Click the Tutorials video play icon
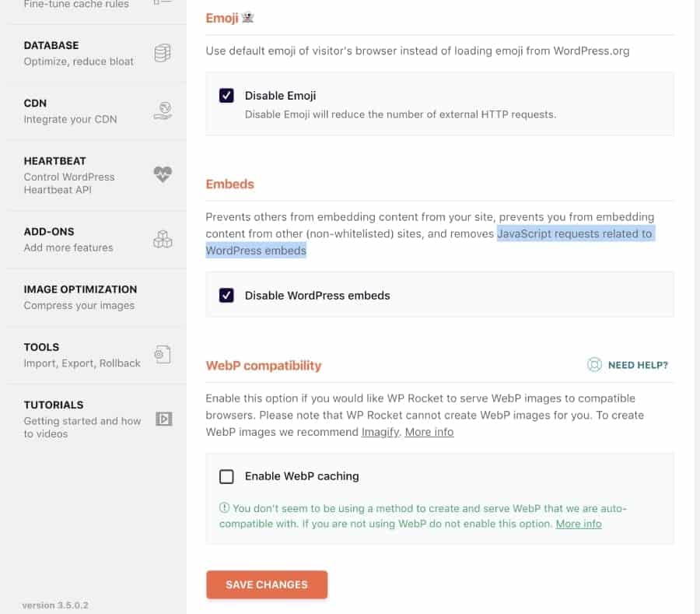The image size is (700, 614). pyautogui.click(x=163, y=419)
